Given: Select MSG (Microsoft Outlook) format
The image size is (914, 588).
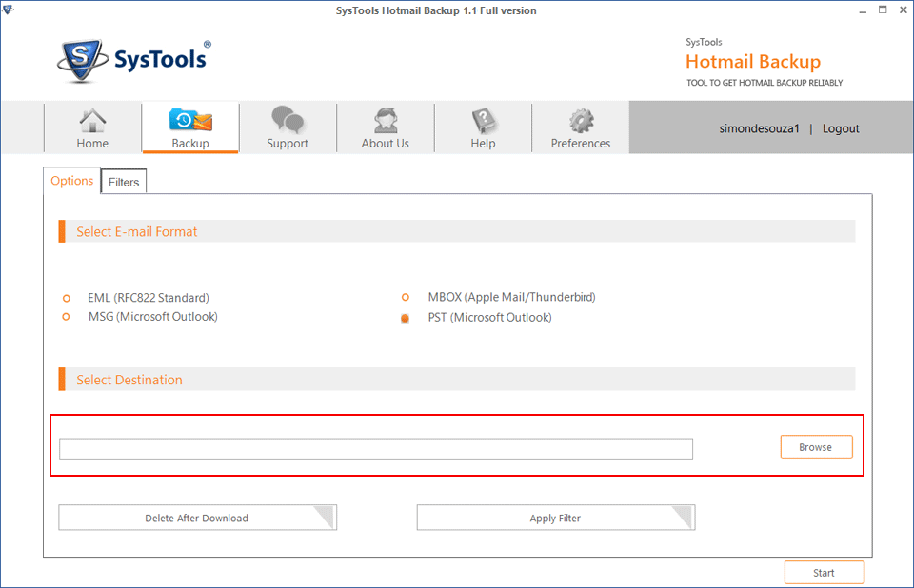Looking at the screenshot, I should coord(67,317).
